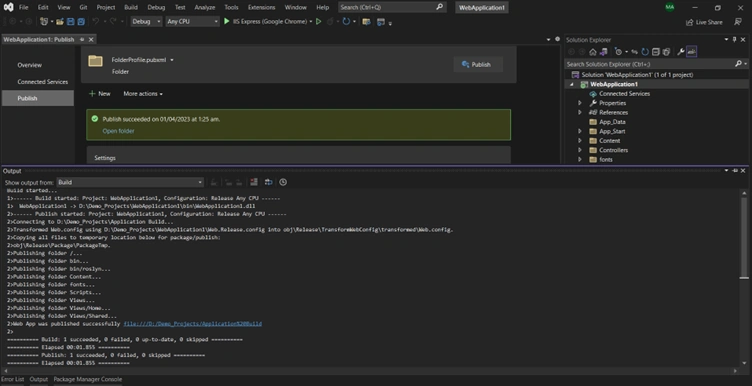
Task: Expand the Controllers folder
Action: click(580, 150)
